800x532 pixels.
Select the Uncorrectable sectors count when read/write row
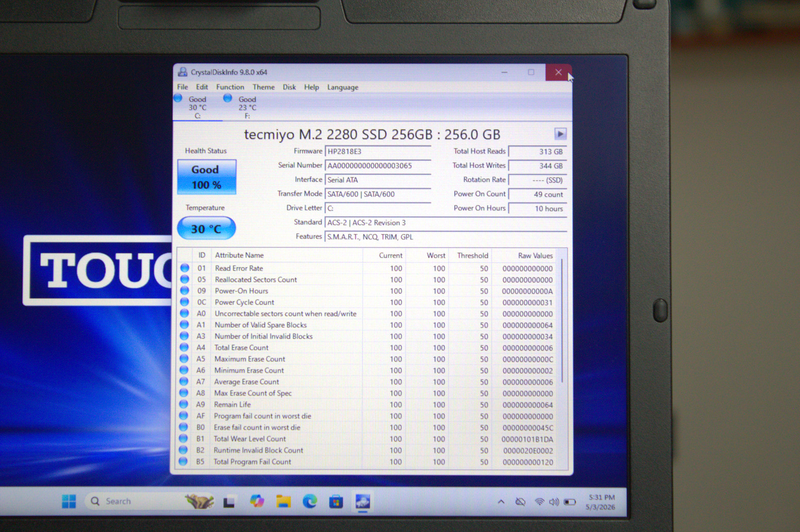pos(367,314)
